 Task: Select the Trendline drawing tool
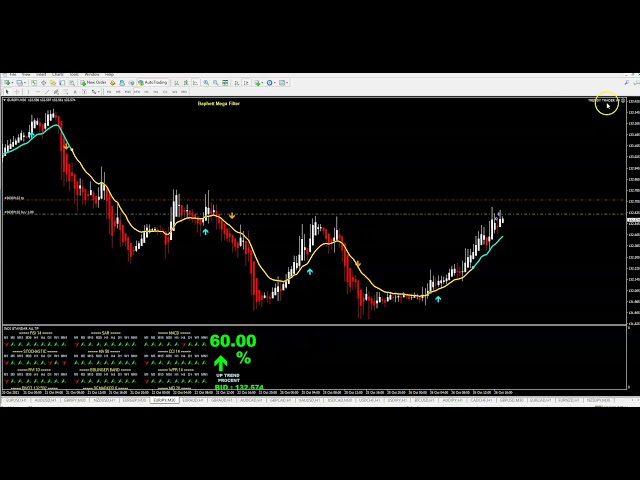coord(47,92)
